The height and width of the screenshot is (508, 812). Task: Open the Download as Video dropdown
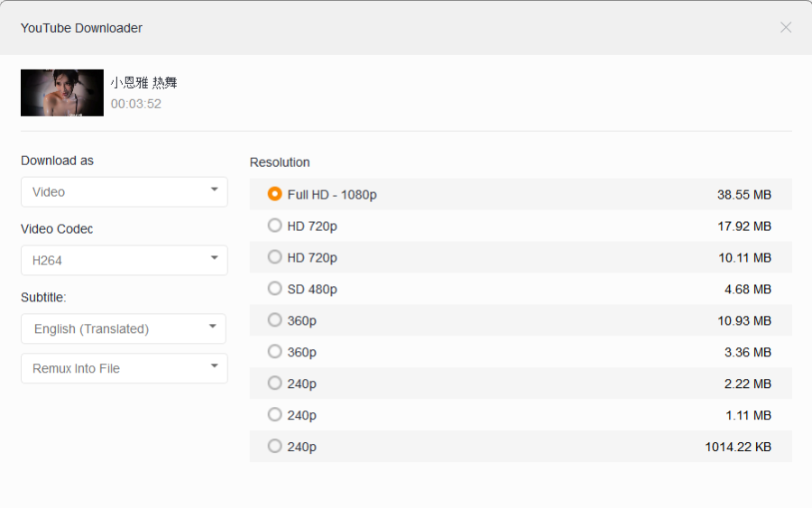coord(125,191)
